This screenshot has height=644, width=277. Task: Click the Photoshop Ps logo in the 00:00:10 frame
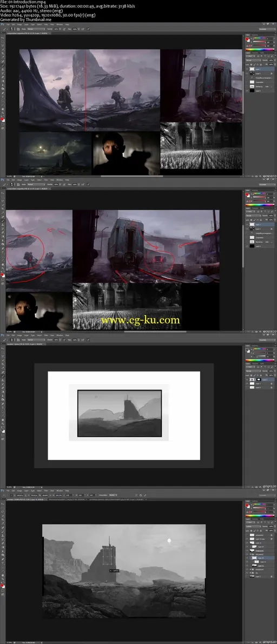point(2,25)
